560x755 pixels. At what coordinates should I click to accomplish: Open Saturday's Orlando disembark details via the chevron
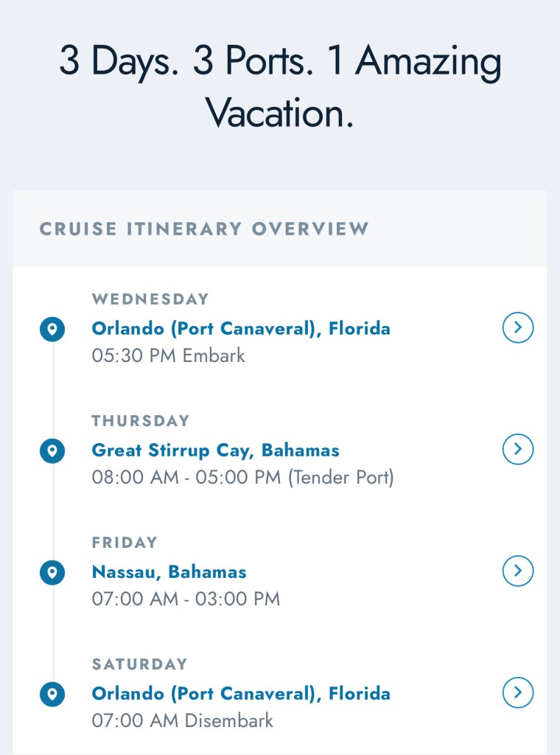click(x=517, y=692)
